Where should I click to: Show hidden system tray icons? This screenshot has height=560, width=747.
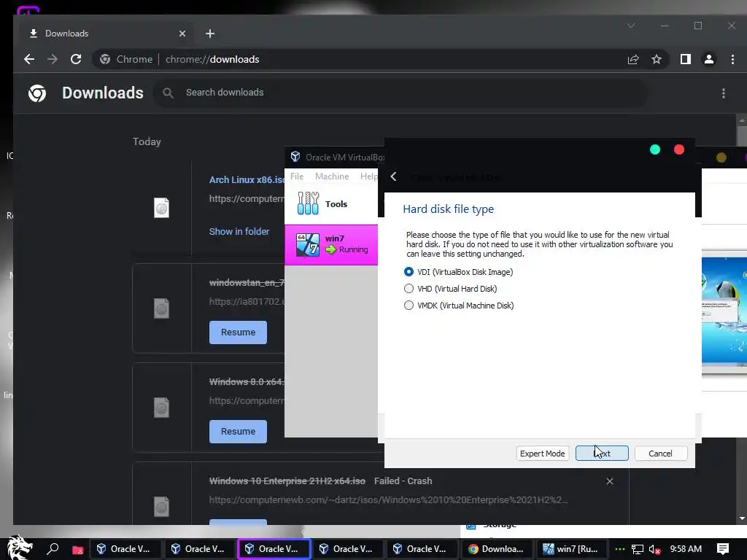pyautogui.click(x=619, y=549)
